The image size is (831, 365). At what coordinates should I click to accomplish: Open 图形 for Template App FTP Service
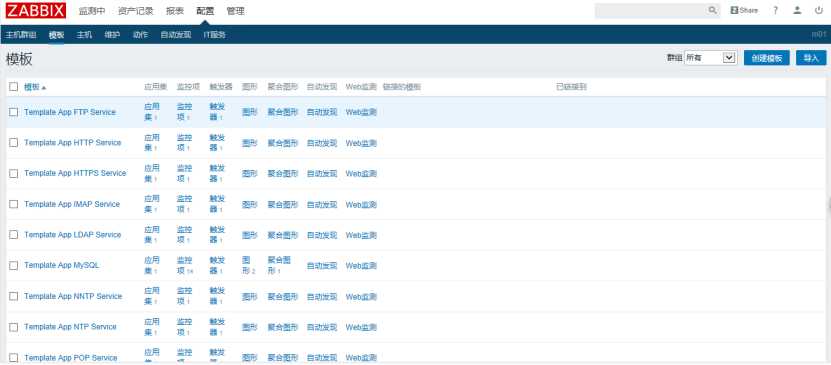(250, 112)
